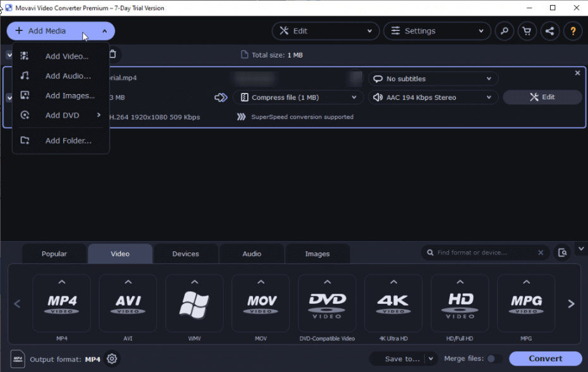Toggle the Merge files switch
Screen dimensions: 588x372
pyautogui.click(x=494, y=359)
